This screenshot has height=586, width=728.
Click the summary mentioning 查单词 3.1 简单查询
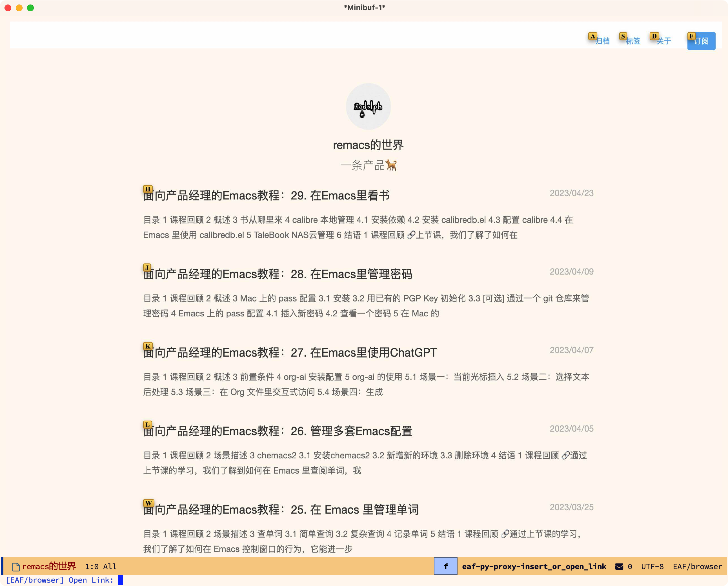(362, 541)
